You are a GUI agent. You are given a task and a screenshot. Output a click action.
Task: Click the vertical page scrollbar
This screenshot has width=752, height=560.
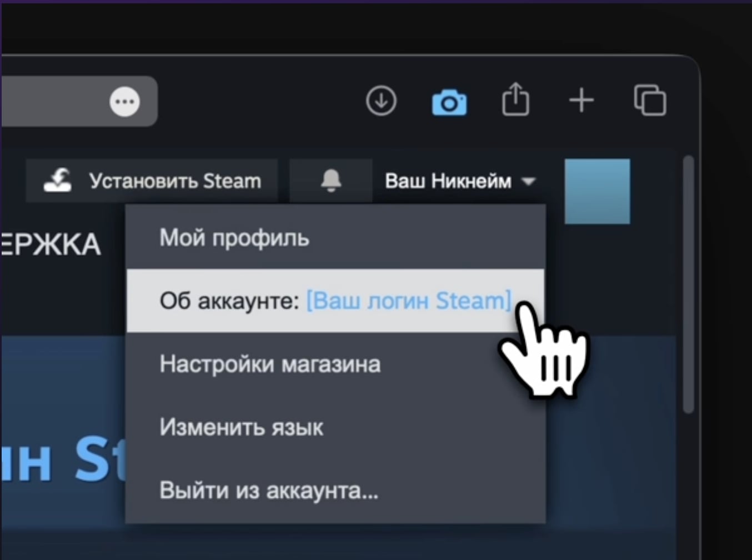click(689, 283)
